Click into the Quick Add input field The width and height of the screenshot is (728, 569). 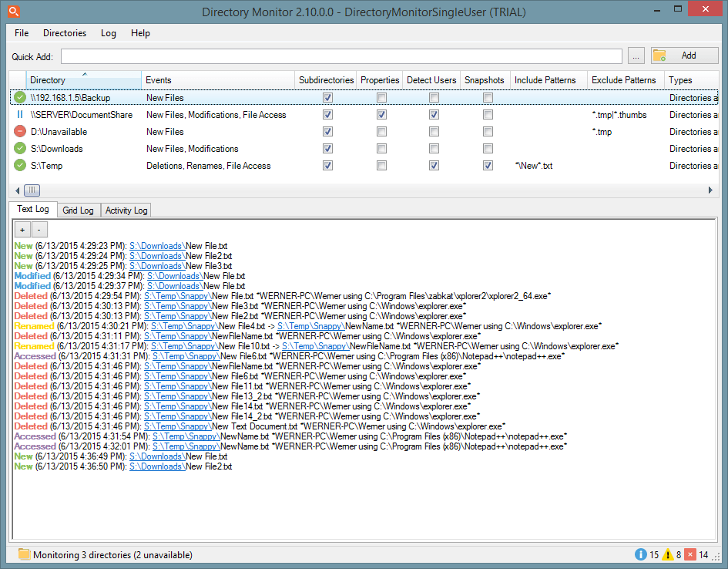(341, 56)
